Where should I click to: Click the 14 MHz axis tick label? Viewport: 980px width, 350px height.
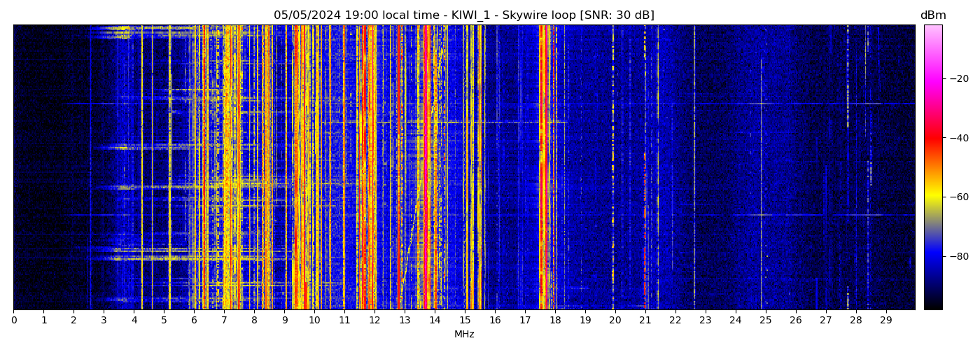[435, 320]
